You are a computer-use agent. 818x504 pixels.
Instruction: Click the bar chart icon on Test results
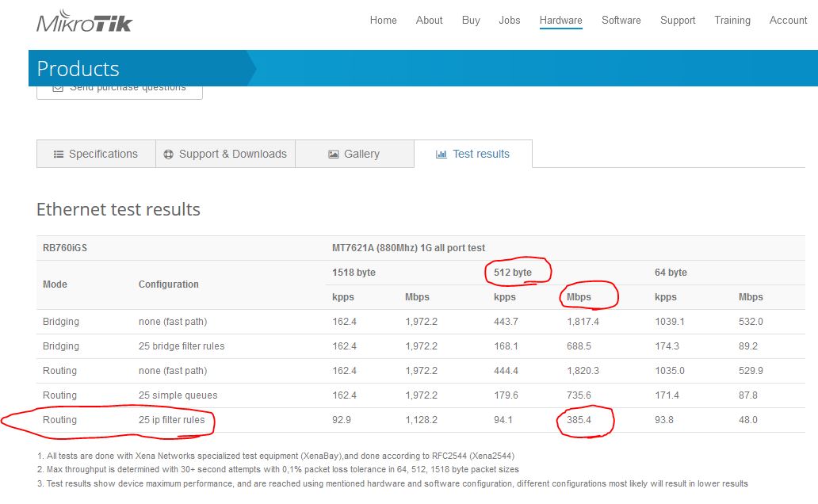442,154
